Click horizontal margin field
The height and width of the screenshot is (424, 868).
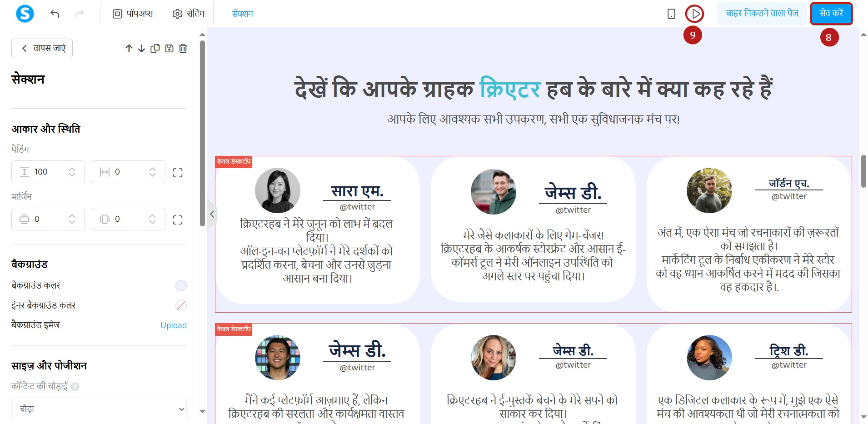[129, 219]
